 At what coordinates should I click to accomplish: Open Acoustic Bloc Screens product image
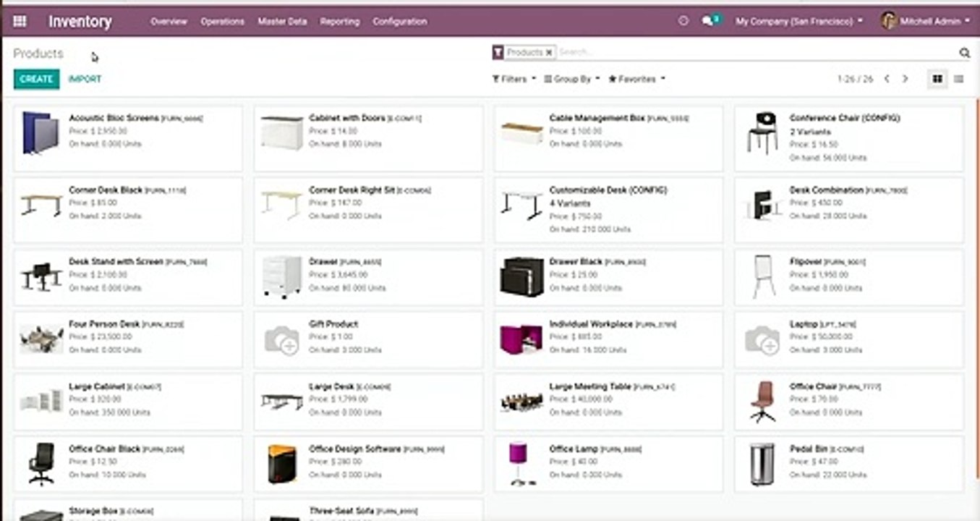point(41,132)
